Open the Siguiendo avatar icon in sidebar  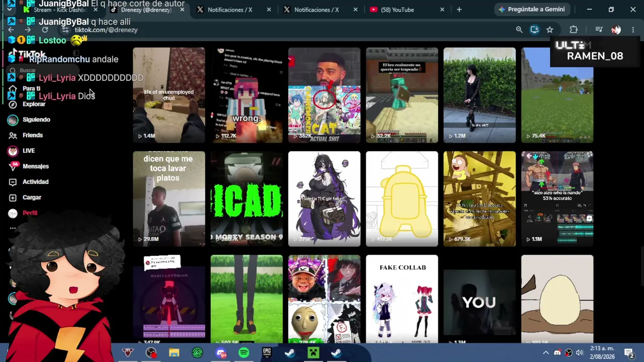click(13, 120)
